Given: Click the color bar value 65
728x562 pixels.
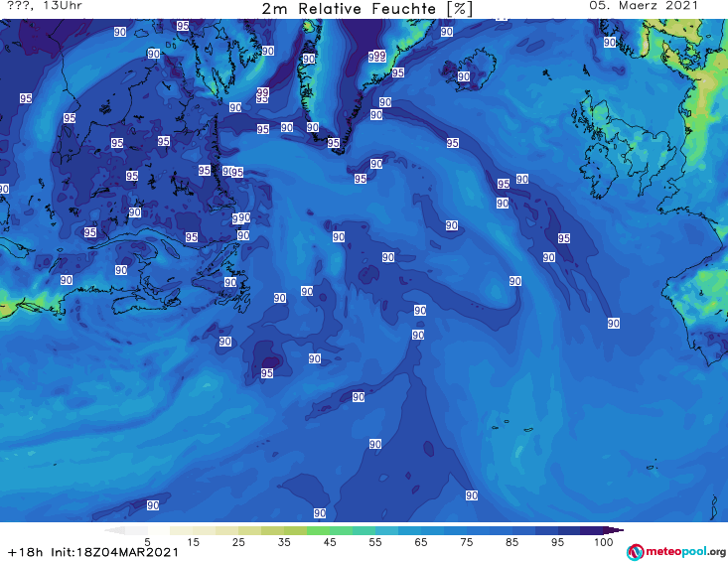Looking at the screenshot, I should click(x=420, y=542).
